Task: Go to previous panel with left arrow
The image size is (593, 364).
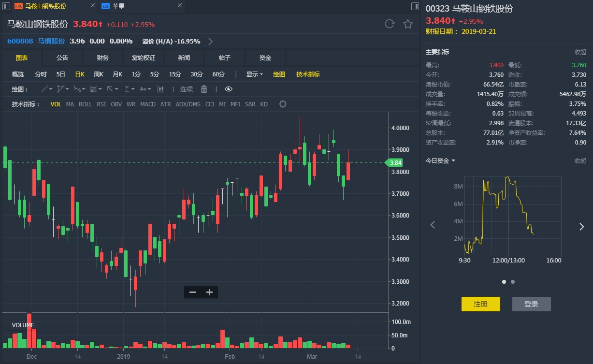Action: point(433,225)
